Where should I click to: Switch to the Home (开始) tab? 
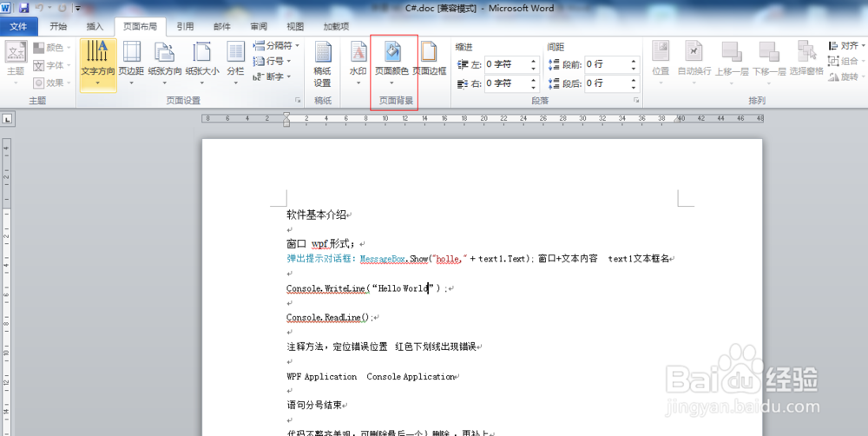pos(58,26)
